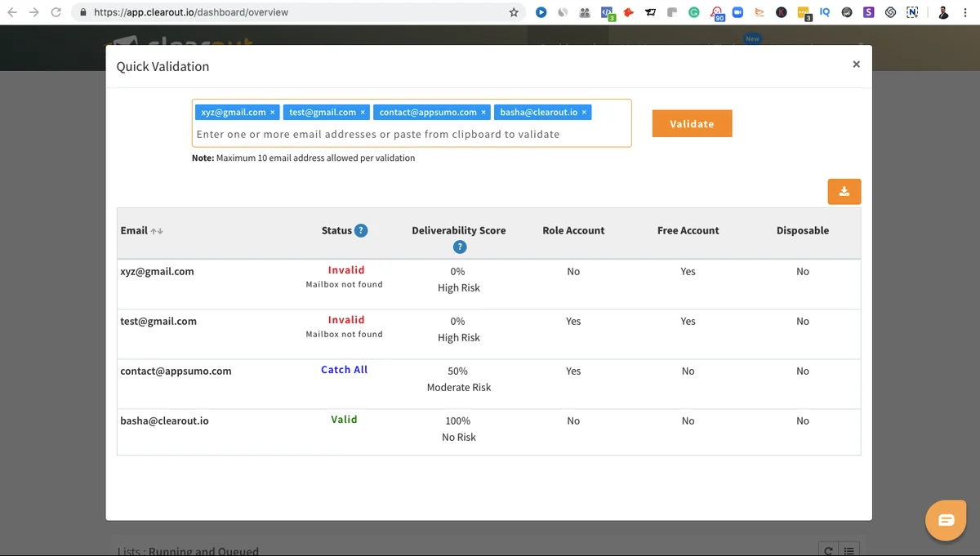This screenshot has height=556, width=980.
Task: Remove test@gmail.com tag from input
Action: tap(363, 112)
